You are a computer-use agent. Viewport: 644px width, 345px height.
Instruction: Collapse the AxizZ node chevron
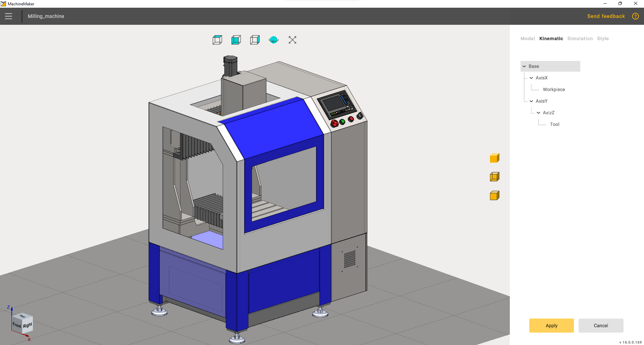(538, 113)
